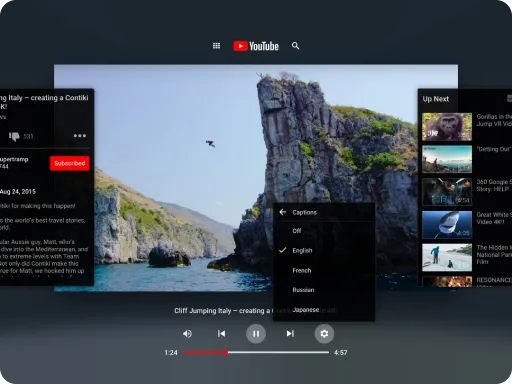Go back from Captions menu
Viewport: 512px width, 384px height.
(283, 212)
